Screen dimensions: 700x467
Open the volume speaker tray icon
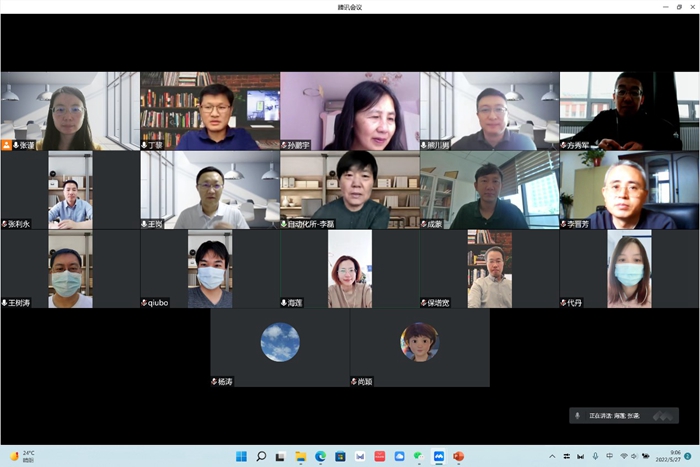click(636, 456)
